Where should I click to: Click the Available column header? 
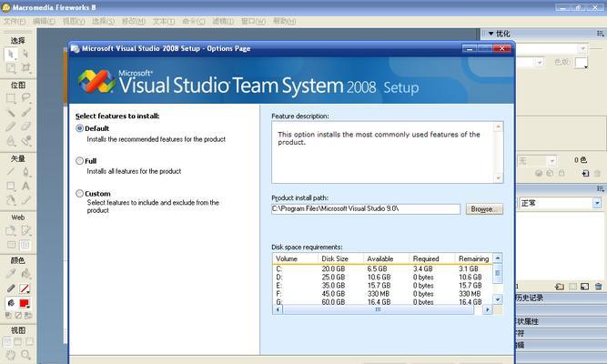(x=386, y=258)
